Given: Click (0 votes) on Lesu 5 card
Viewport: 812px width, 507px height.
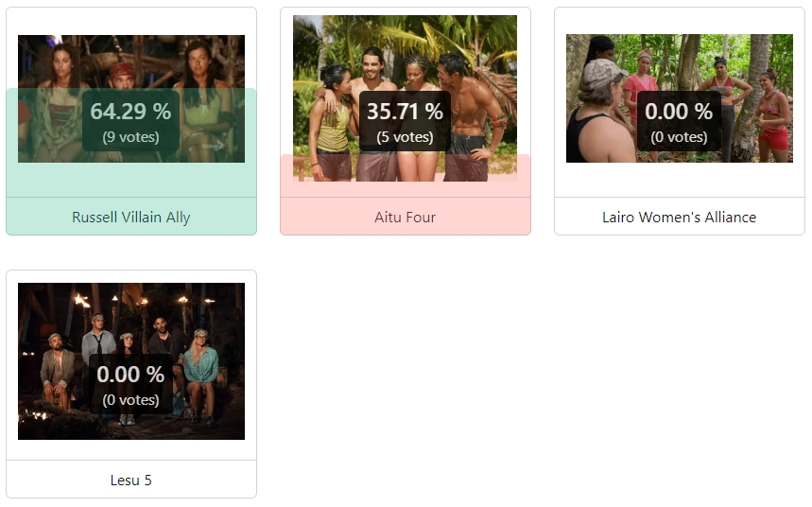Looking at the screenshot, I should coord(131,400).
